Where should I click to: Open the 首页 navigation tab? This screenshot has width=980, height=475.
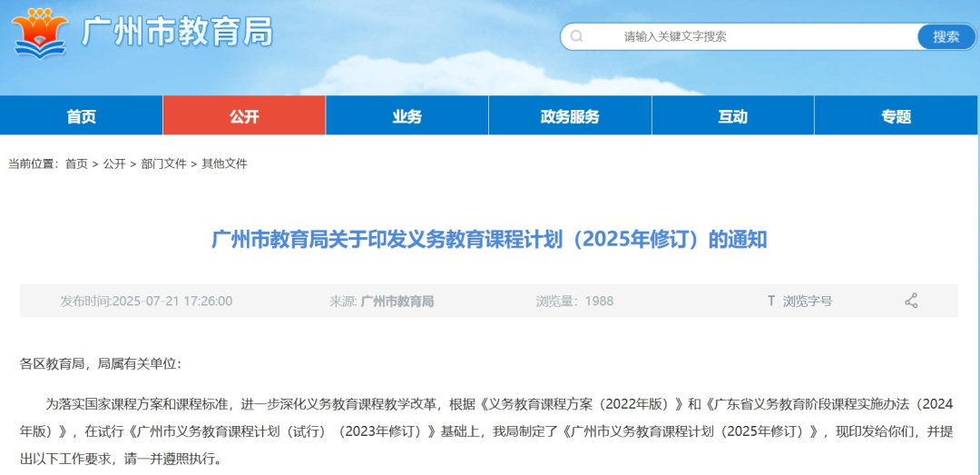[82, 115]
